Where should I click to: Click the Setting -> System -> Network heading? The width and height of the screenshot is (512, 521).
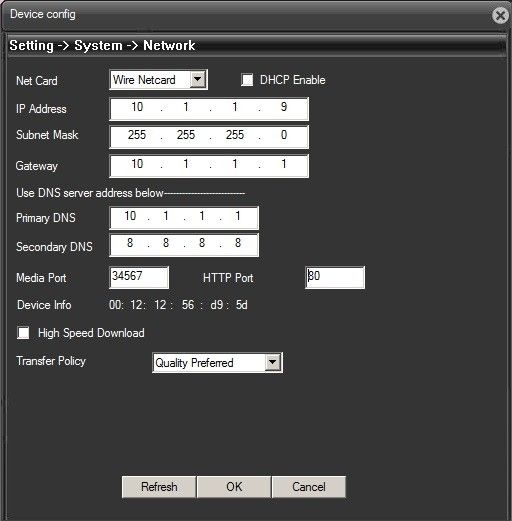point(102,46)
